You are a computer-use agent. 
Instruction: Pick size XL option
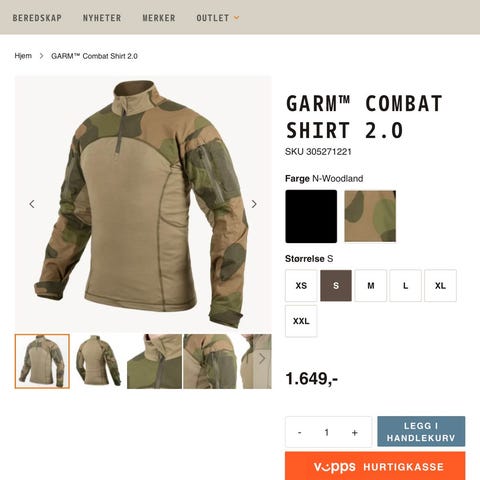point(440,286)
